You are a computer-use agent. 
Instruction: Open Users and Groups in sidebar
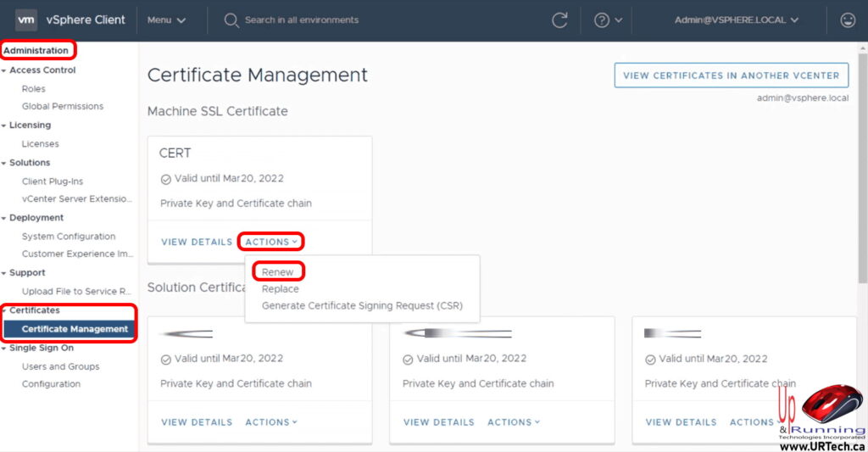60,366
